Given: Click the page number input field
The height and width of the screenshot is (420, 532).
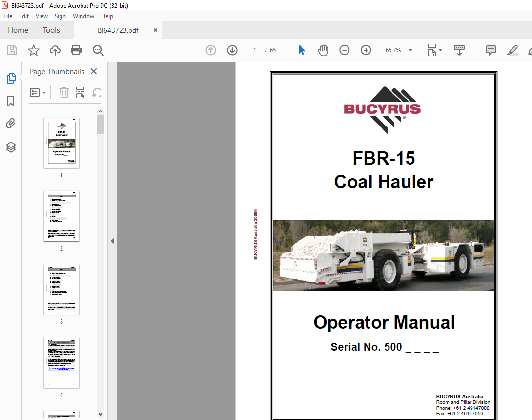Looking at the screenshot, I should (254, 50).
